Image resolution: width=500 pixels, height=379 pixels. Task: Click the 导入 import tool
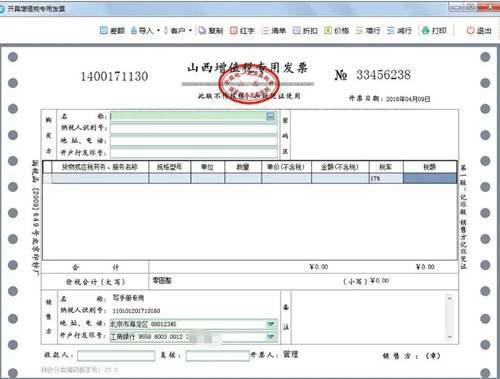pyautogui.click(x=142, y=31)
